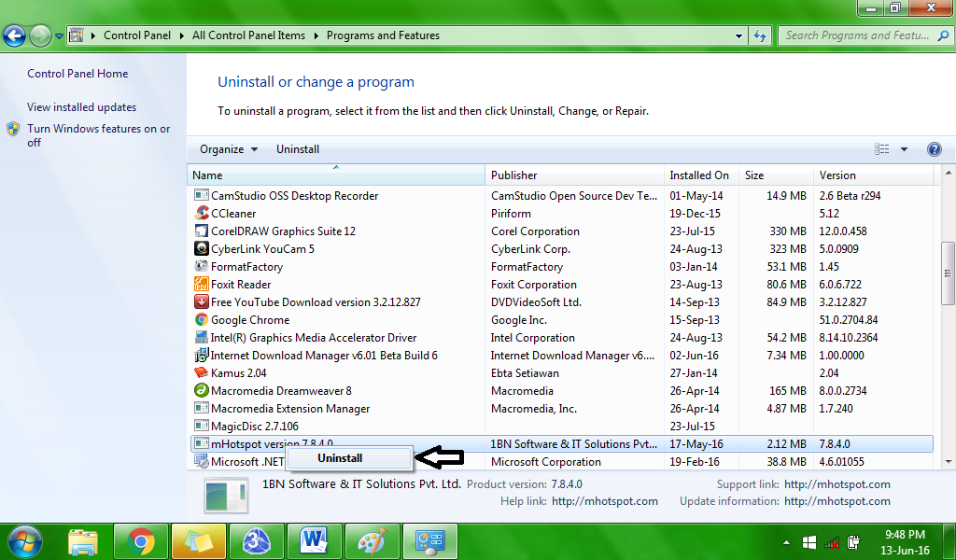Click the Back navigation arrow
The image size is (956, 560).
(15, 36)
